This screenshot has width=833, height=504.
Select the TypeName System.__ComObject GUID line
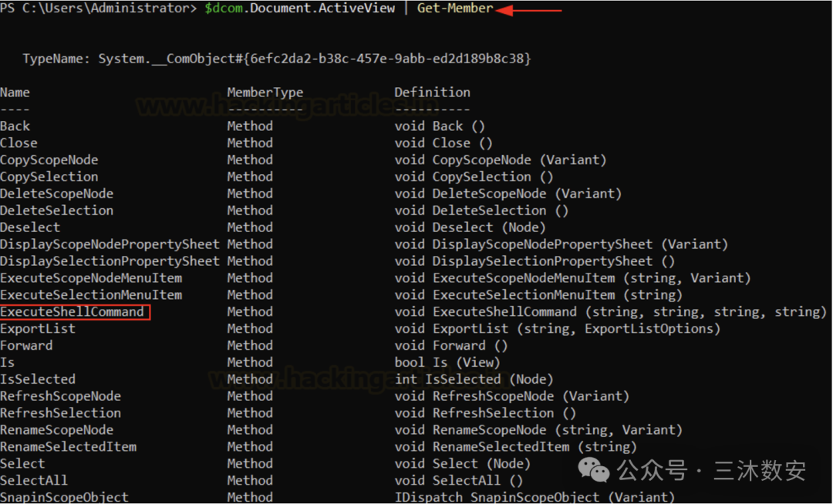tap(277, 59)
